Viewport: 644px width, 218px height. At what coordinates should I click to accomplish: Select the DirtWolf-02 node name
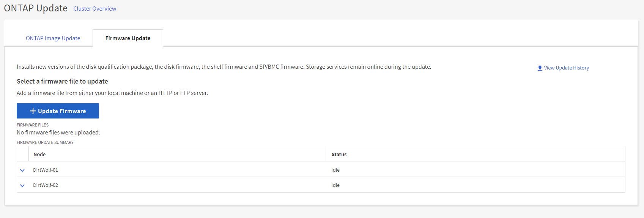coord(46,185)
